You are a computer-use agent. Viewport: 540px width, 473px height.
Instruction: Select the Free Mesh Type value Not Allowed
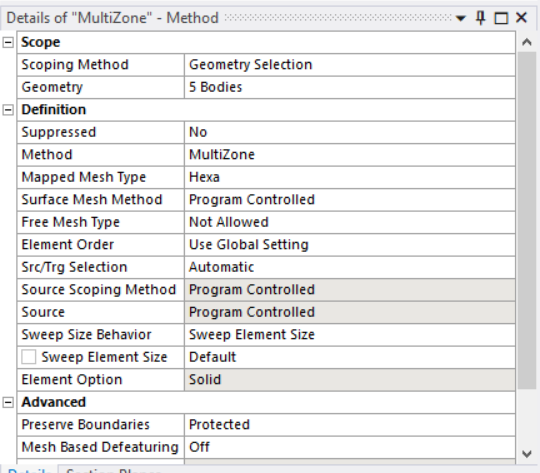350,222
